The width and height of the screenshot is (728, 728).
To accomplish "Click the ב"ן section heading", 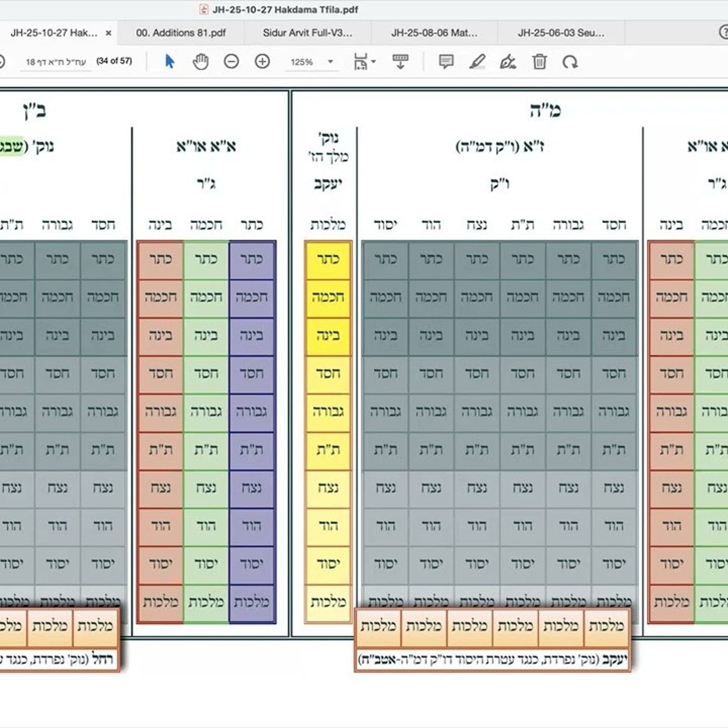I will pyautogui.click(x=34, y=111).
